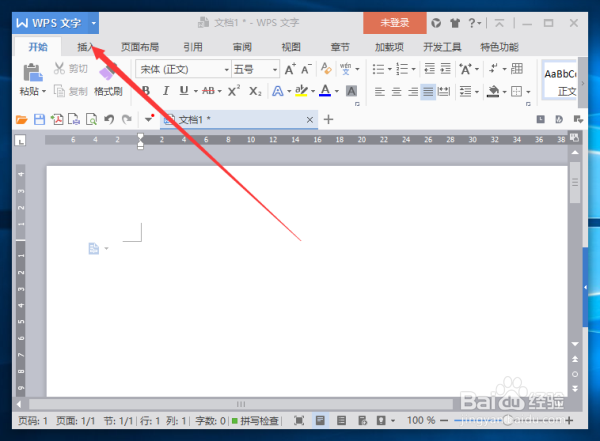Screen dimensions: 600x441
Task: Click the 字数: 0 word count
Action: pos(210,421)
